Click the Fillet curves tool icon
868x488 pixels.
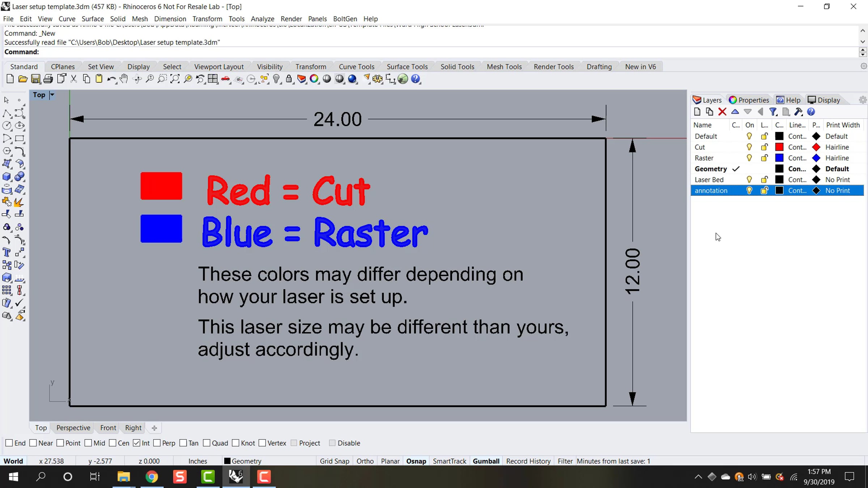pyautogui.click(x=20, y=151)
